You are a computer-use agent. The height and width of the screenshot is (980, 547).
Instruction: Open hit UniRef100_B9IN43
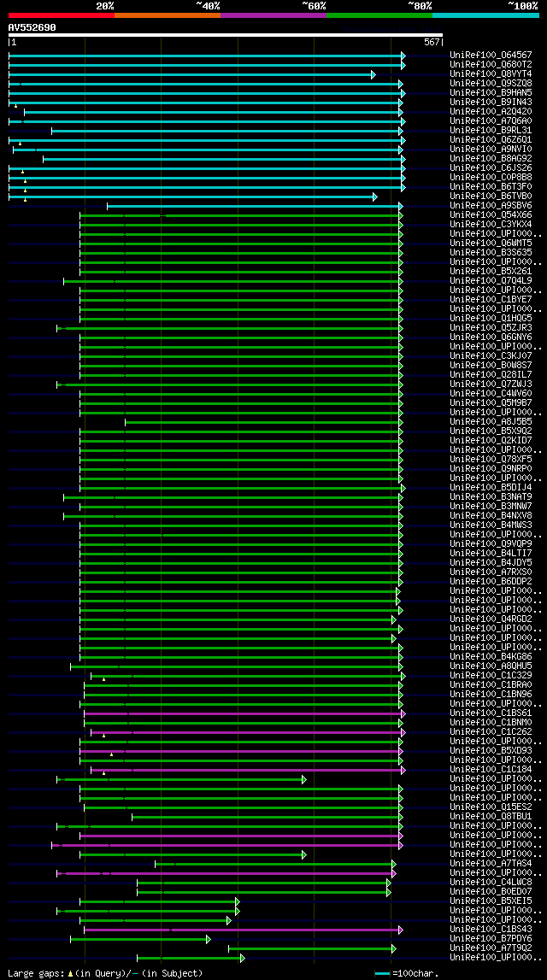pos(491,102)
